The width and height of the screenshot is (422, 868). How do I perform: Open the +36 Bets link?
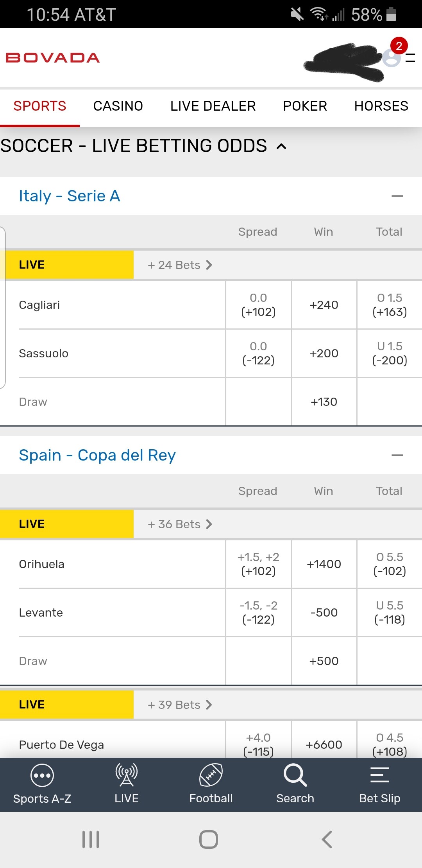tap(180, 524)
